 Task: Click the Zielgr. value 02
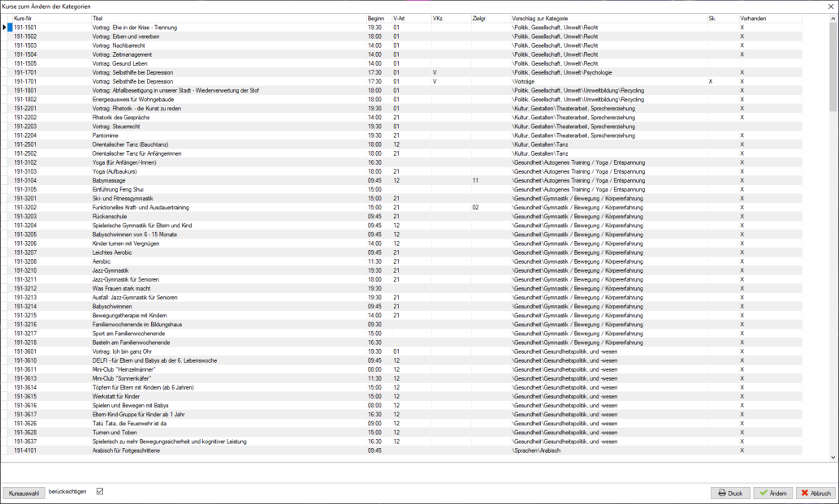(475, 208)
